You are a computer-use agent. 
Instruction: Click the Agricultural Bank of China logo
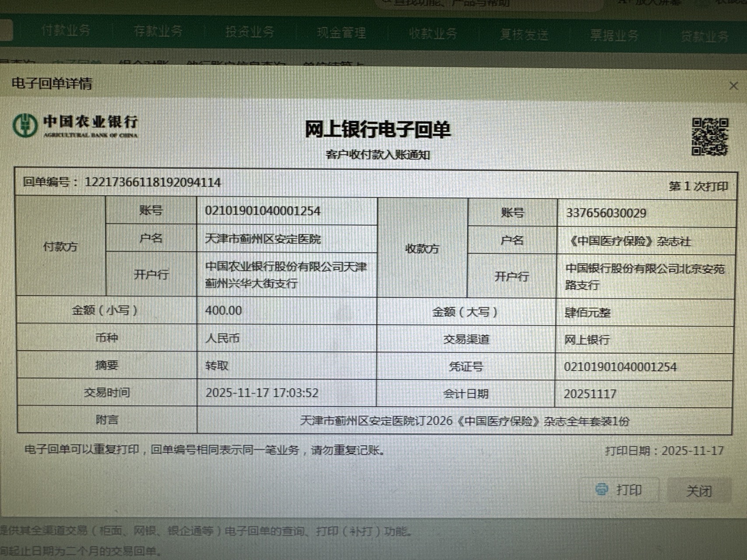(75, 126)
